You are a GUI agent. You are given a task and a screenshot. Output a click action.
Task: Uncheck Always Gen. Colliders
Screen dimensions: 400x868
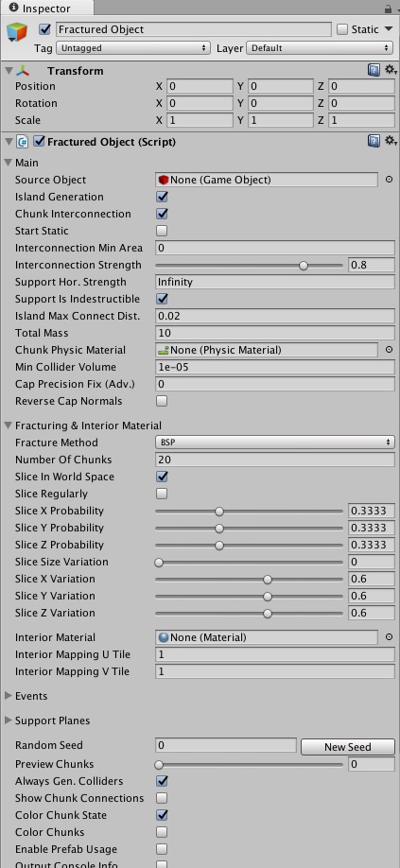point(162,781)
